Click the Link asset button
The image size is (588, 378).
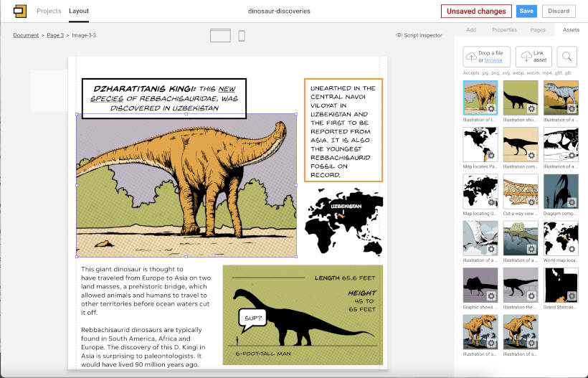pyautogui.click(x=534, y=57)
